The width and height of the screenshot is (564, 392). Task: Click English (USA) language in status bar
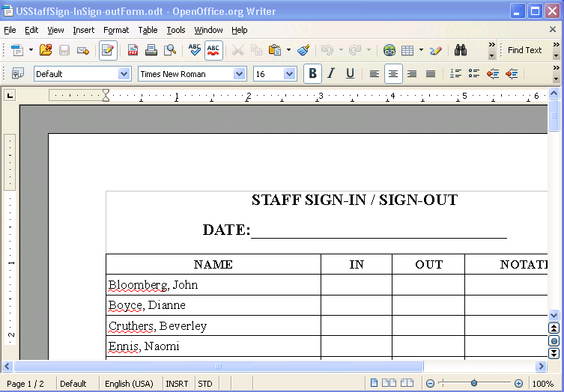tap(129, 384)
